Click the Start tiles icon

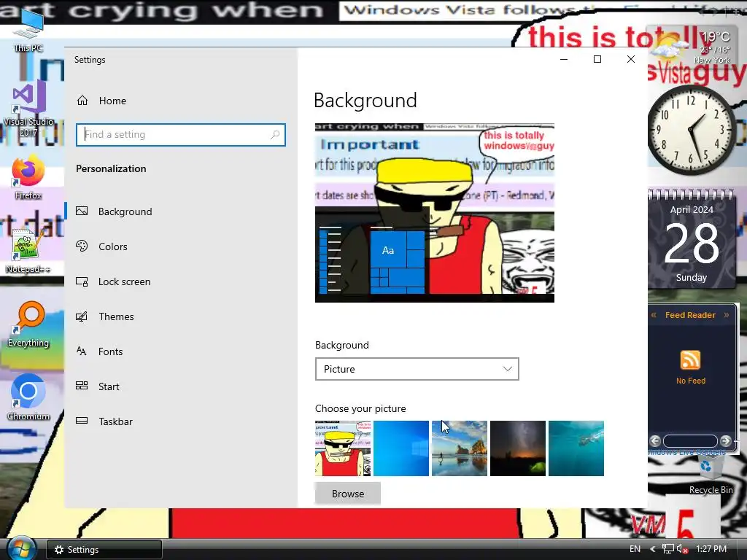pos(82,386)
